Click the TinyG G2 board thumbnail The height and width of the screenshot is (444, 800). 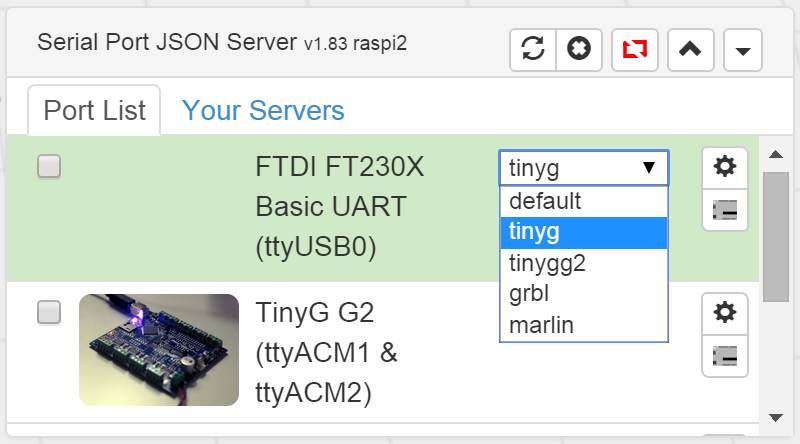point(159,349)
